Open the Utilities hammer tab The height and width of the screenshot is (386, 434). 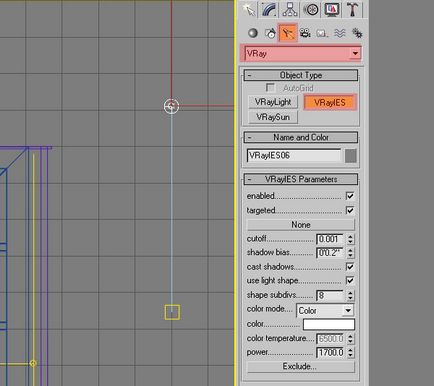point(353,9)
